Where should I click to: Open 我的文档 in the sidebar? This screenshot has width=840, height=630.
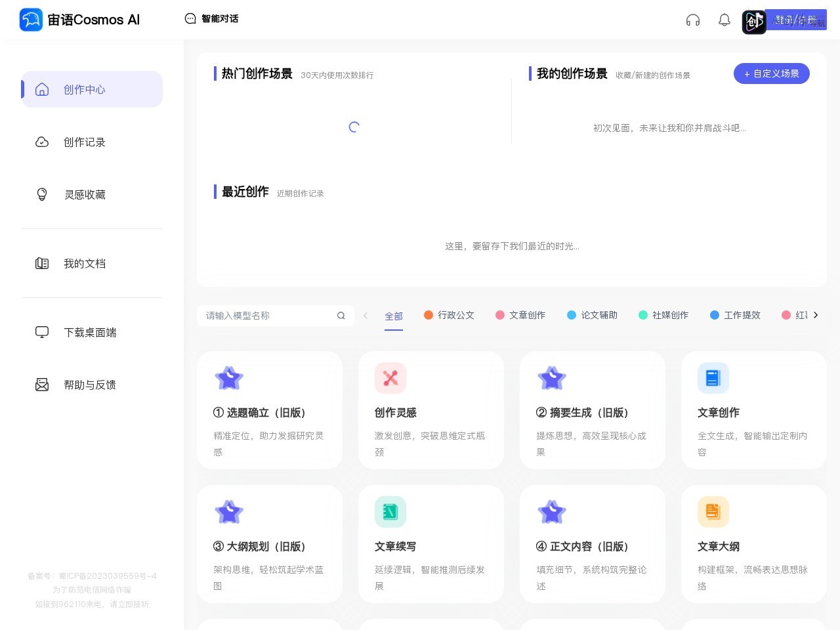tap(92, 263)
